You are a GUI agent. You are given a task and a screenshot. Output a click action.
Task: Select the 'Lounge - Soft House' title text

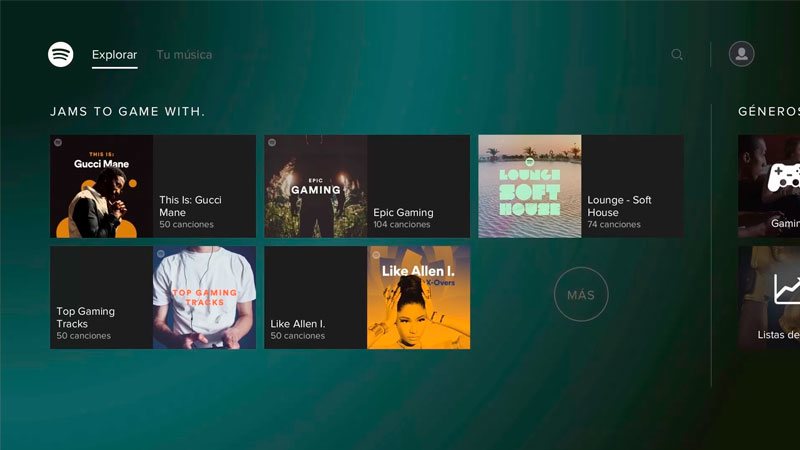tap(619, 206)
